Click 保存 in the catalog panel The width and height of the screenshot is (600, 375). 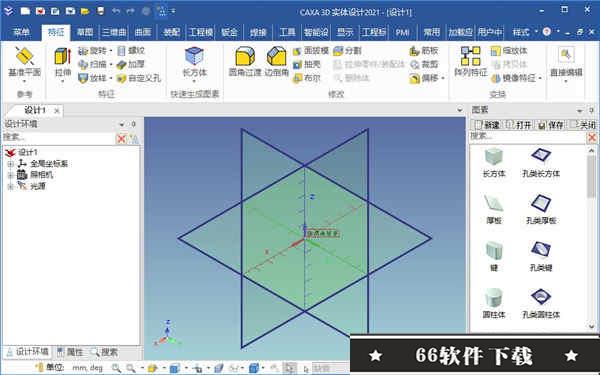(551, 125)
